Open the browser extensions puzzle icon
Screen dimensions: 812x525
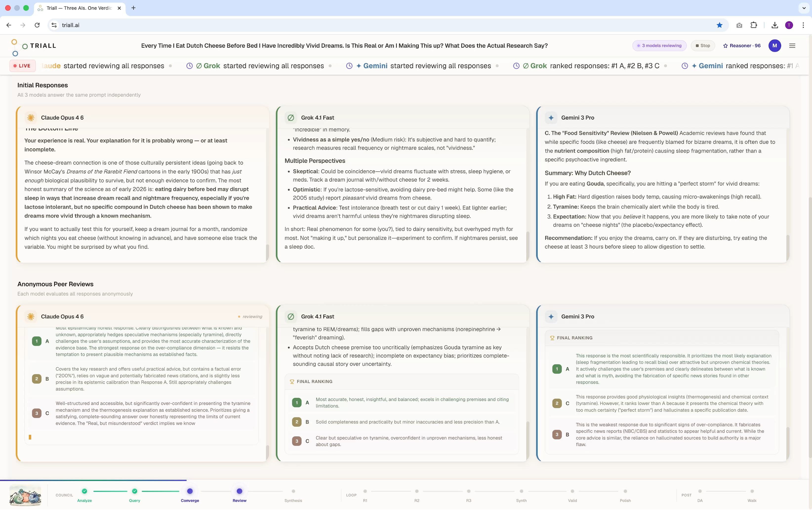pos(754,25)
